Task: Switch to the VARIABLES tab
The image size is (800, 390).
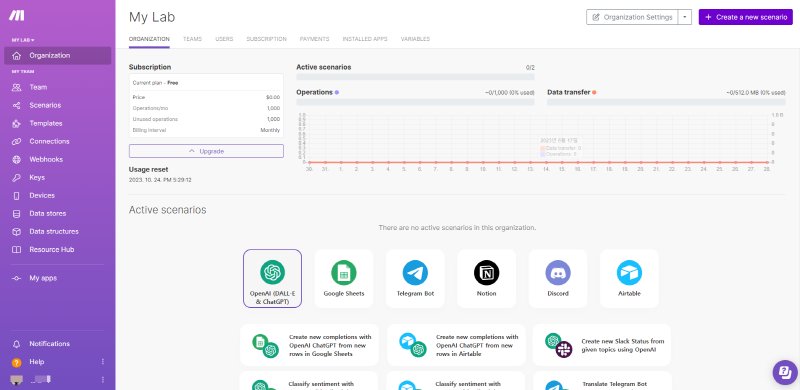Action: (415, 39)
